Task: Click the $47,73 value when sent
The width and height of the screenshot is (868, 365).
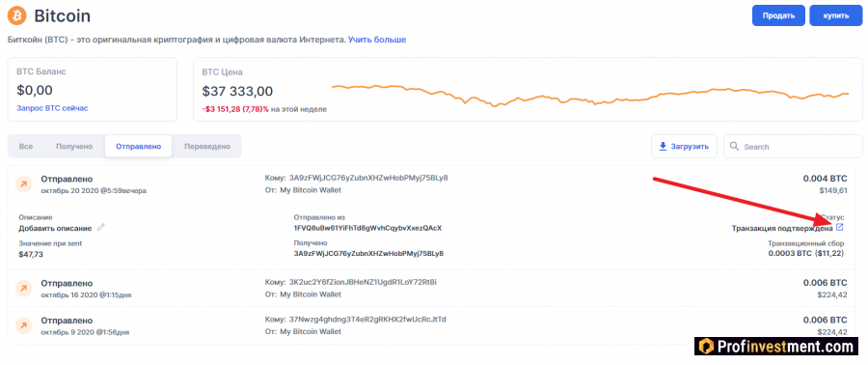Action: point(31,254)
